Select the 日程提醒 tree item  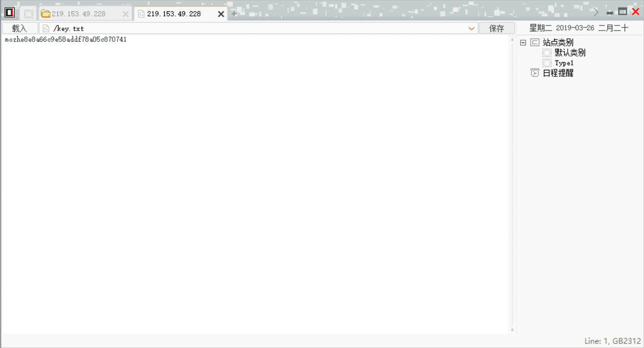[x=558, y=73]
